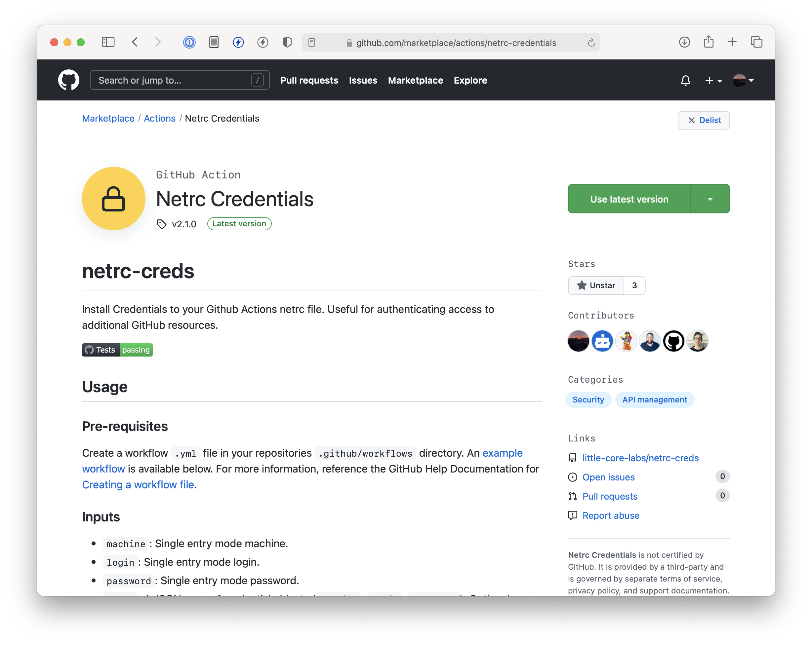The image size is (812, 645).
Task: Click the password input code label
Action: [x=128, y=581]
